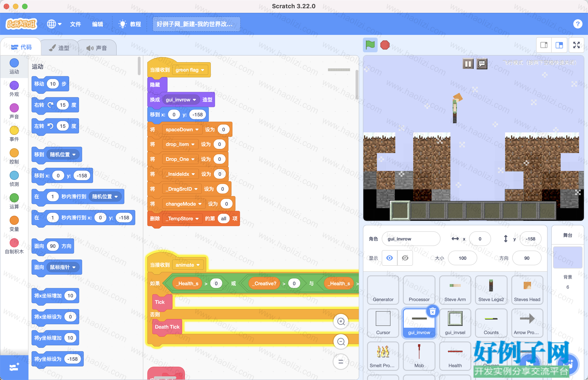588x380 pixels.
Task: Jump to Events block category
Action: [x=14, y=134]
